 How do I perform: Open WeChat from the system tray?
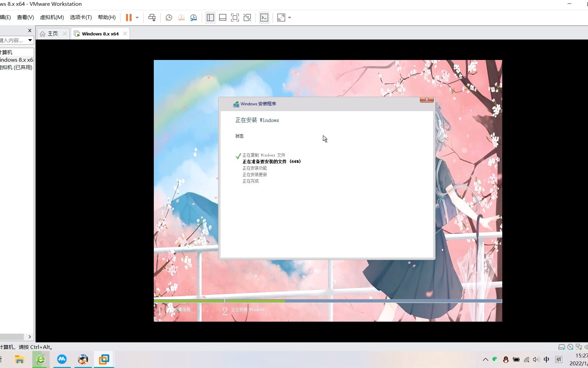click(x=495, y=359)
